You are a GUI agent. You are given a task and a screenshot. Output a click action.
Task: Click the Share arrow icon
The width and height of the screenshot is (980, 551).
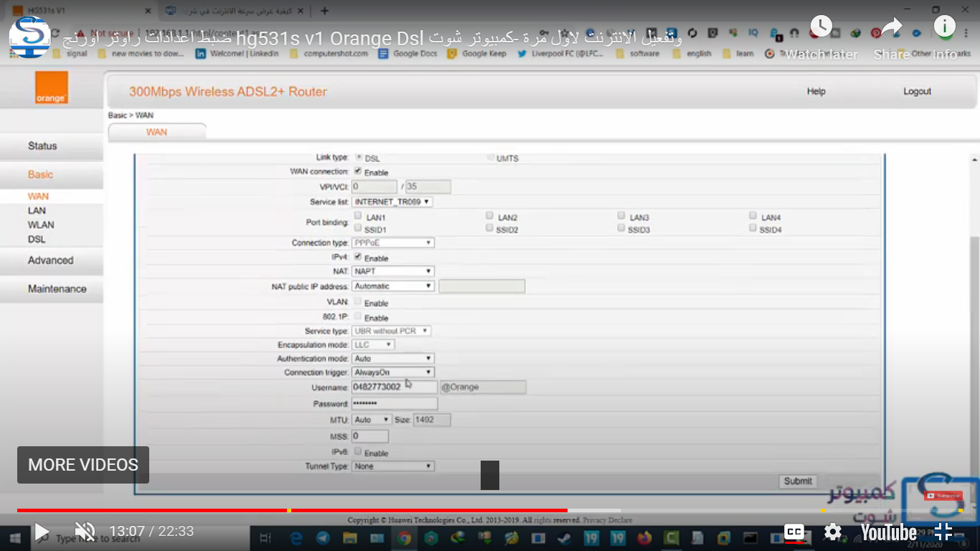(891, 28)
